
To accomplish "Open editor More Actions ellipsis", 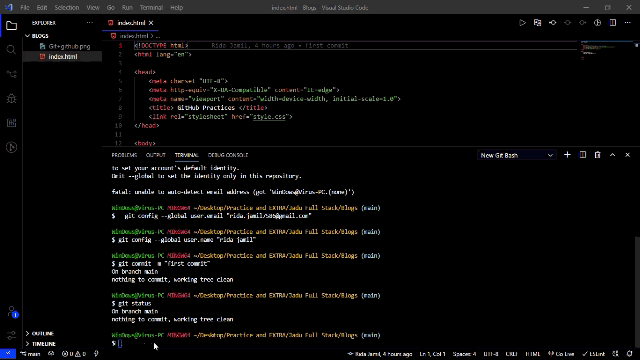I will tap(628, 23).
